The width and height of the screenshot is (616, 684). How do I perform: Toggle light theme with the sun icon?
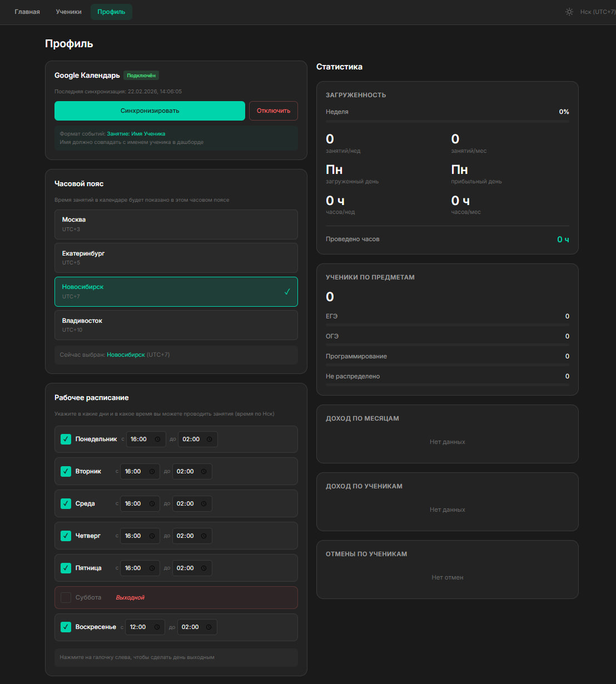pyautogui.click(x=569, y=12)
